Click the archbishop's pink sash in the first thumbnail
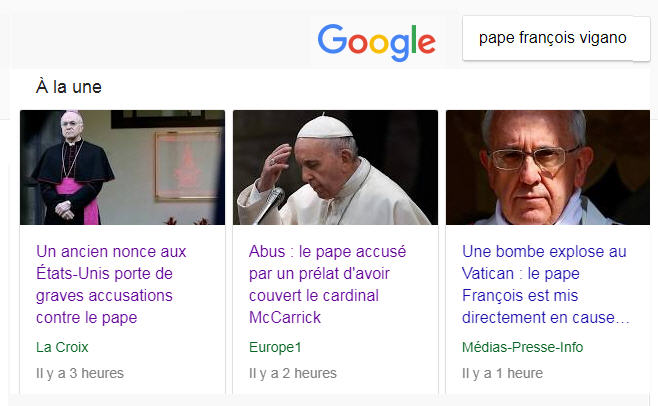658x406 pixels. click(72, 187)
